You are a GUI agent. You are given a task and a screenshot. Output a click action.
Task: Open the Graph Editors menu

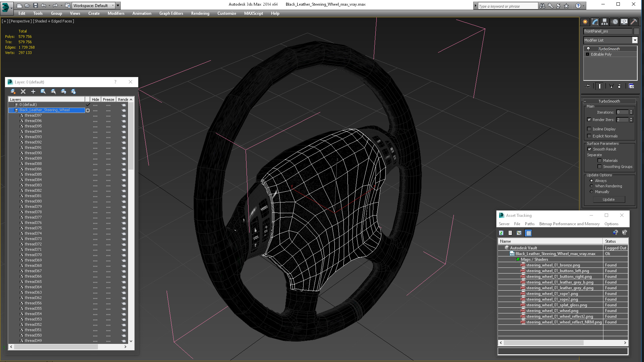click(x=171, y=13)
